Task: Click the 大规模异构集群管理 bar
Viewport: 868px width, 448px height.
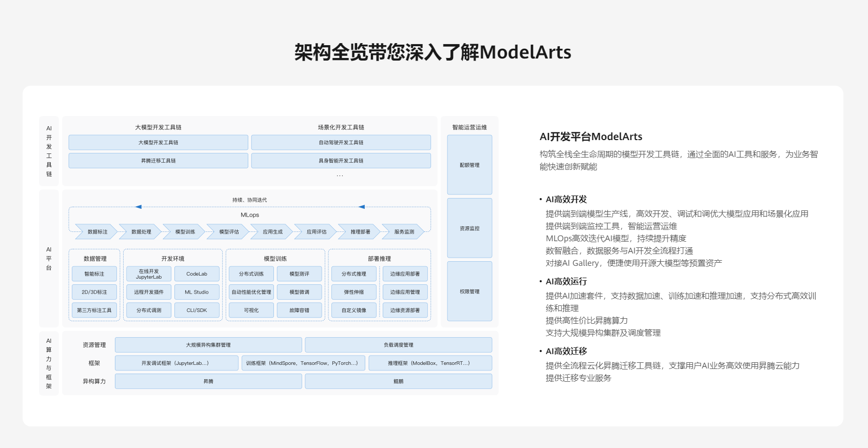Action: click(x=208, y=345)
